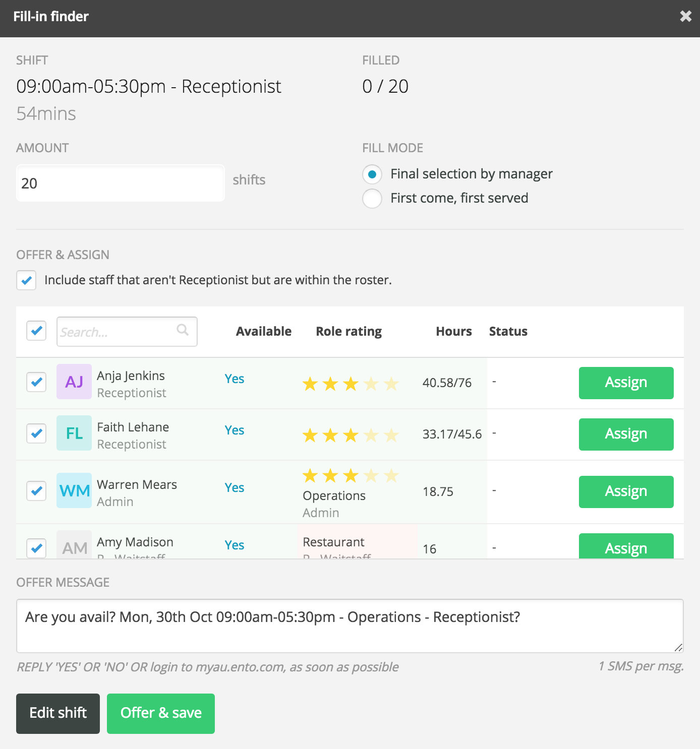This screenshot has width=700, height=749.
Task: Click the Edit shift button
Action: (58, 714)
